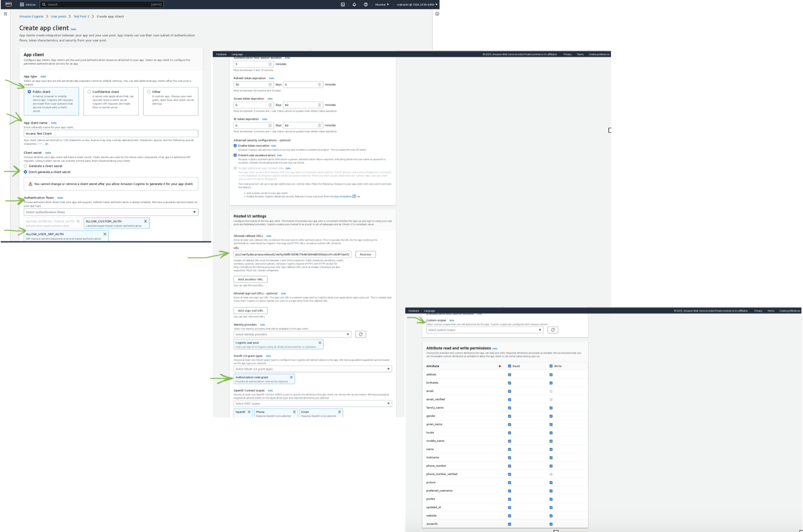Open the Mumbai region selector
803x532 pixels.
382,5
